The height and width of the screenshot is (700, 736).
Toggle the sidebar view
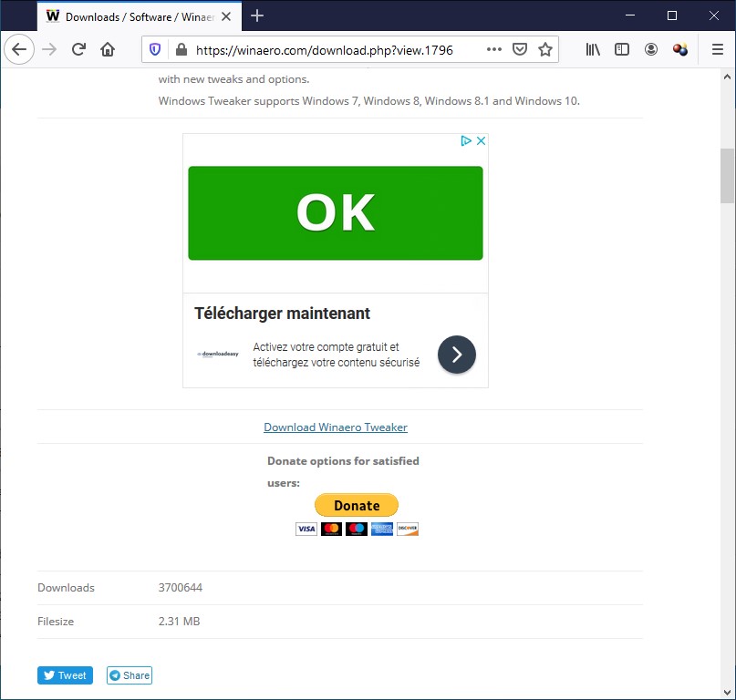coord(621,49)
